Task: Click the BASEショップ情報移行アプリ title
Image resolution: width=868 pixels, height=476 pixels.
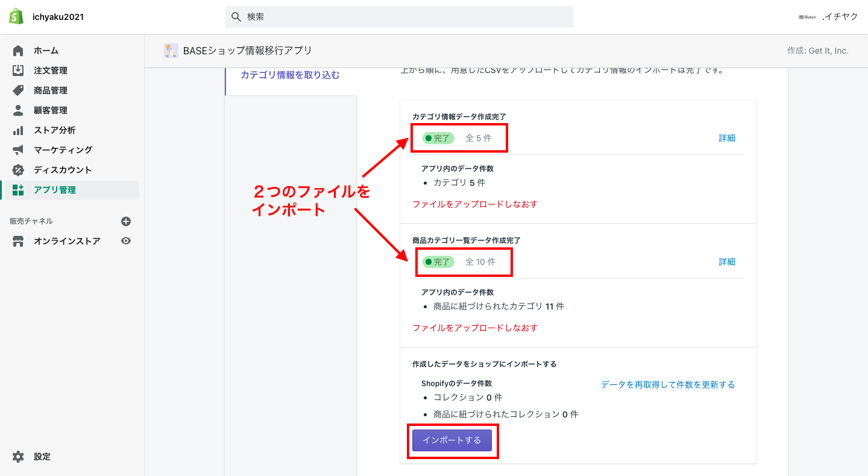Action: click(x=248, y=51)
